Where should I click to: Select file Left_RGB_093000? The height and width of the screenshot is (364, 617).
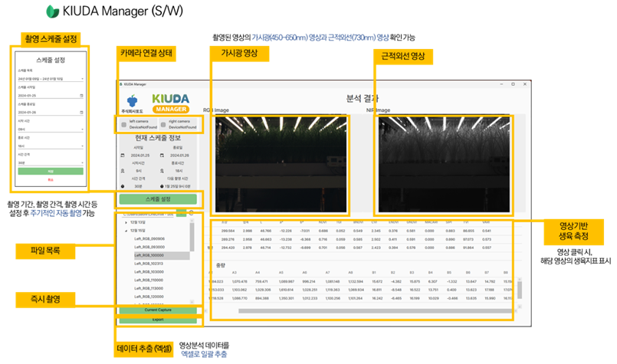point(149,247)
